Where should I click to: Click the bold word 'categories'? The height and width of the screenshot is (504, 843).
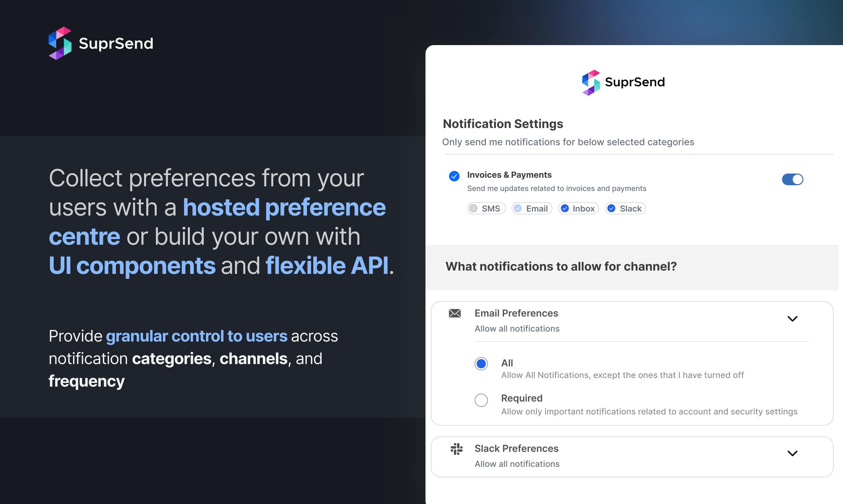[172, 359]
